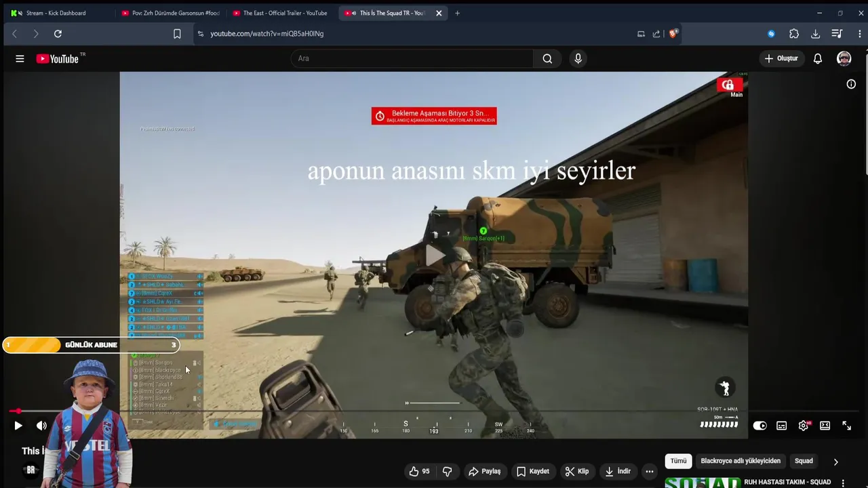Switch to theater mode

coord(825,426)
